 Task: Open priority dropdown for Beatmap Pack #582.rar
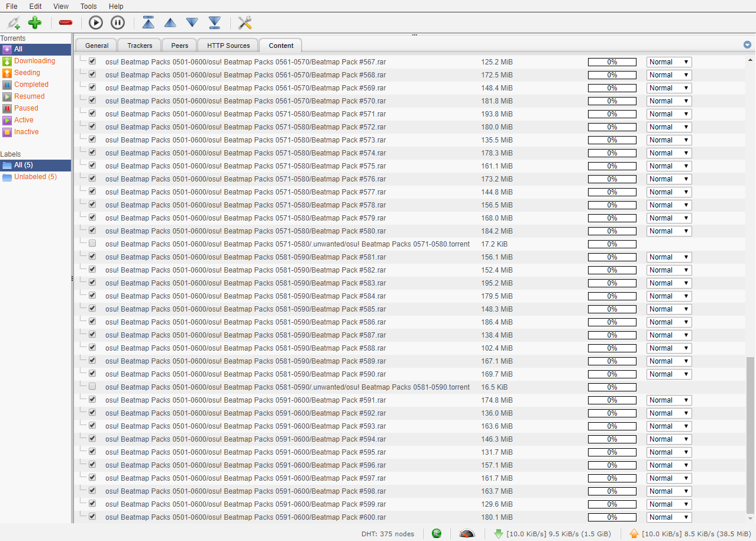point(669,270)
